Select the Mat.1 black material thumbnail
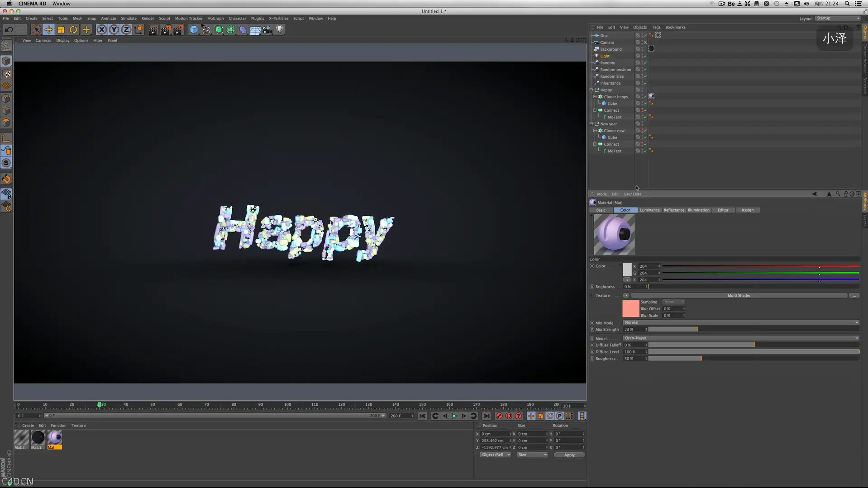This screenshot has width=868, height=488. pos(38,438)
